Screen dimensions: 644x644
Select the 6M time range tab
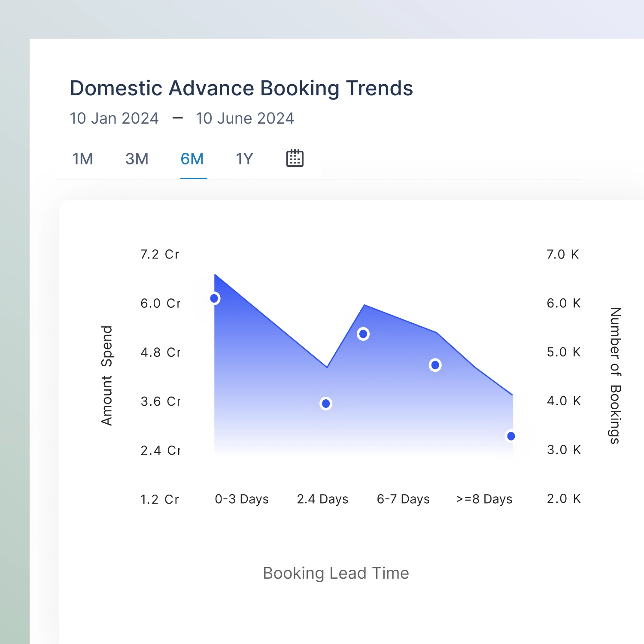coord(192,159)
